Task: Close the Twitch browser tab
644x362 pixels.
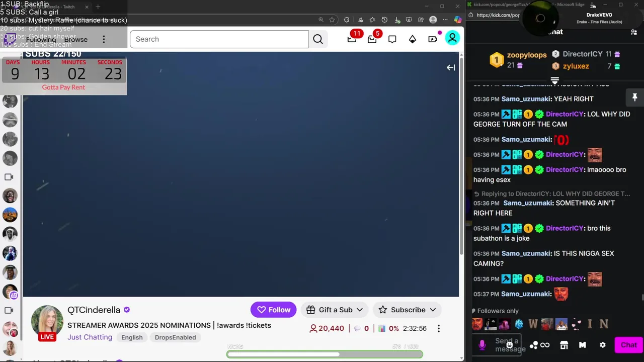Action: [87, 7]
